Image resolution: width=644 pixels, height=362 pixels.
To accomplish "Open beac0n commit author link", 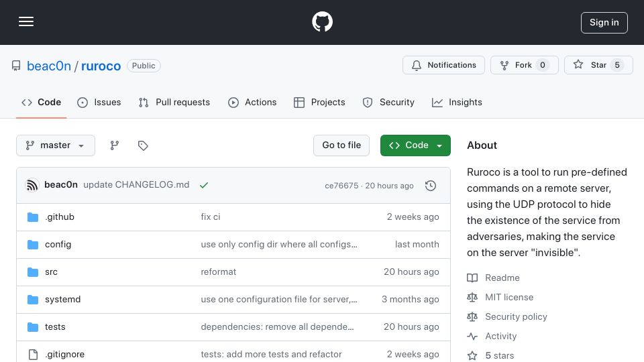I will (61, 185).
